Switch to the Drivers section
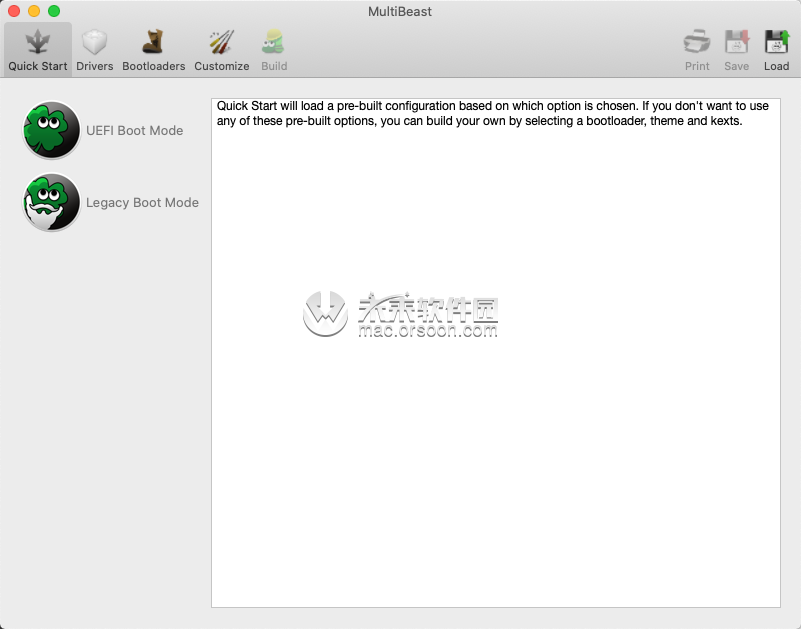Screen dimensions: 801x629 [95, 50]
